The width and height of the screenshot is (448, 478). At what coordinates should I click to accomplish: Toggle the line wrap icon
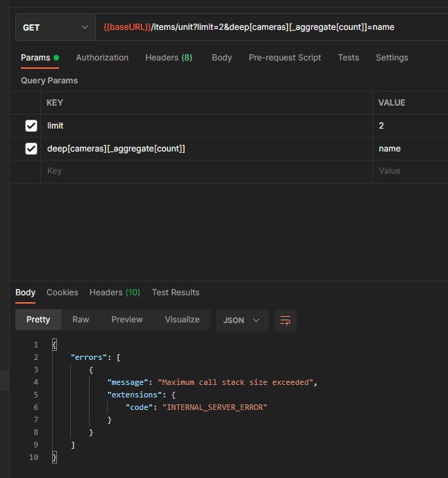(285, 320)
